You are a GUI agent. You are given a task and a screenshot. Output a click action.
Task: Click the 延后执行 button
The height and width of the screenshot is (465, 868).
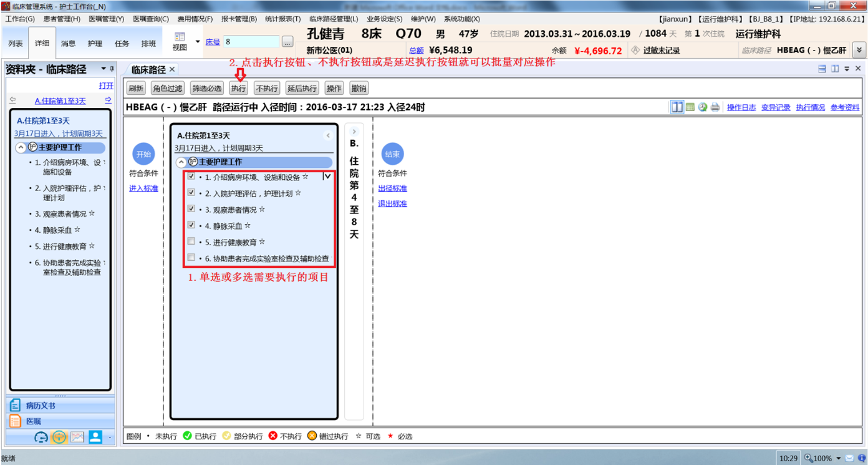pyautogui.click(x=302, y=89)
